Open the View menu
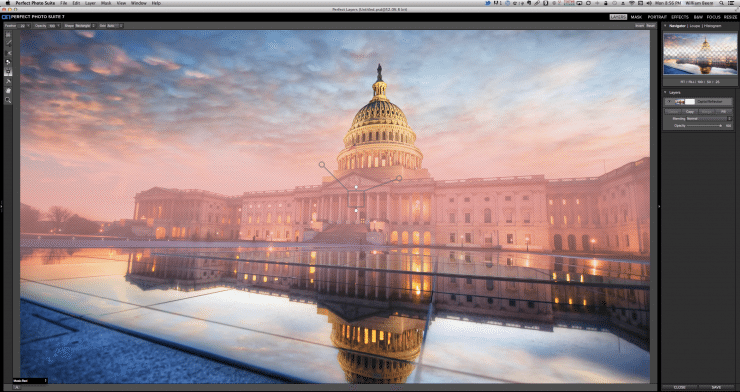This screenshot has height=392, width=740. click(x=121, y=3)
